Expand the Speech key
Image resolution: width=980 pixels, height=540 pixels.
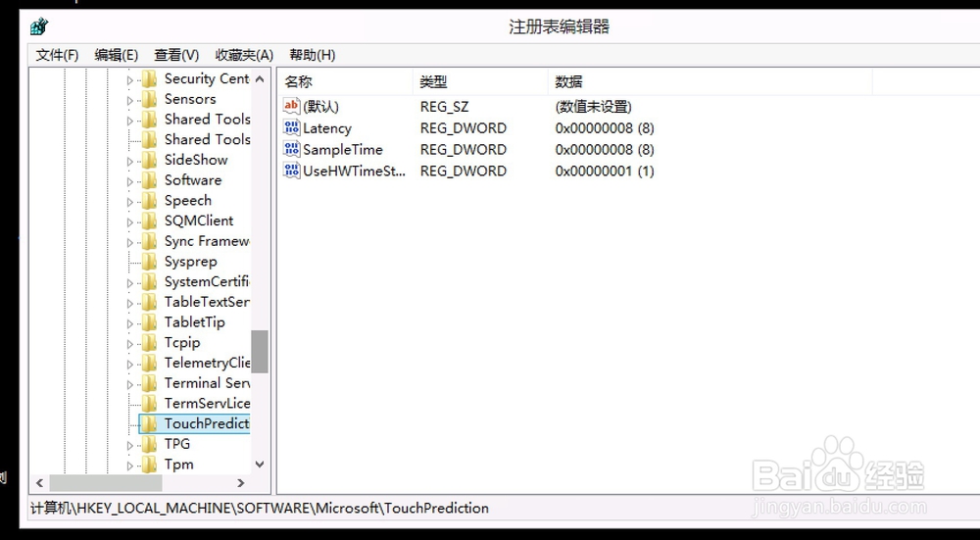click(130, 202)
